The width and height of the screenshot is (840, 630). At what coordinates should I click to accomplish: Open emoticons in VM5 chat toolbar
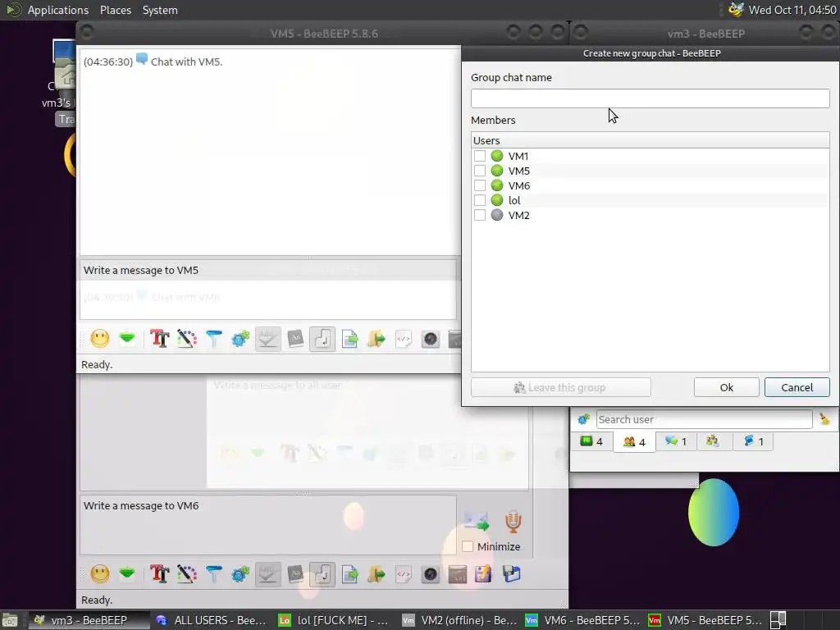tap(99, 339)
